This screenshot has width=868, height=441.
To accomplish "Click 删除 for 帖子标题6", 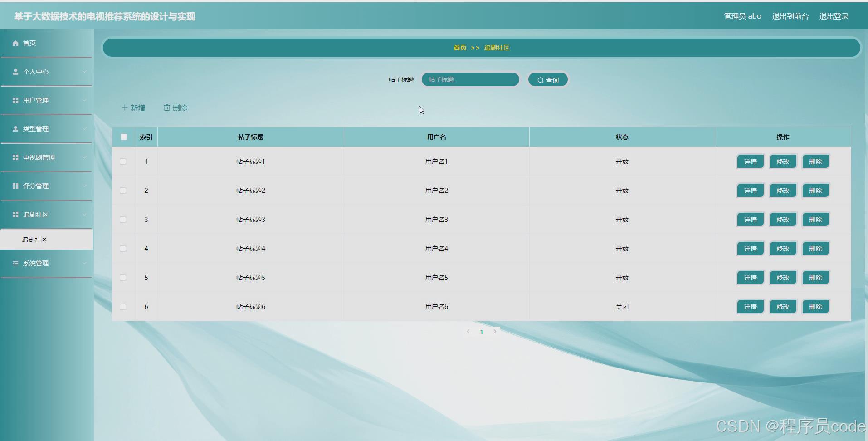I will 815,307.
